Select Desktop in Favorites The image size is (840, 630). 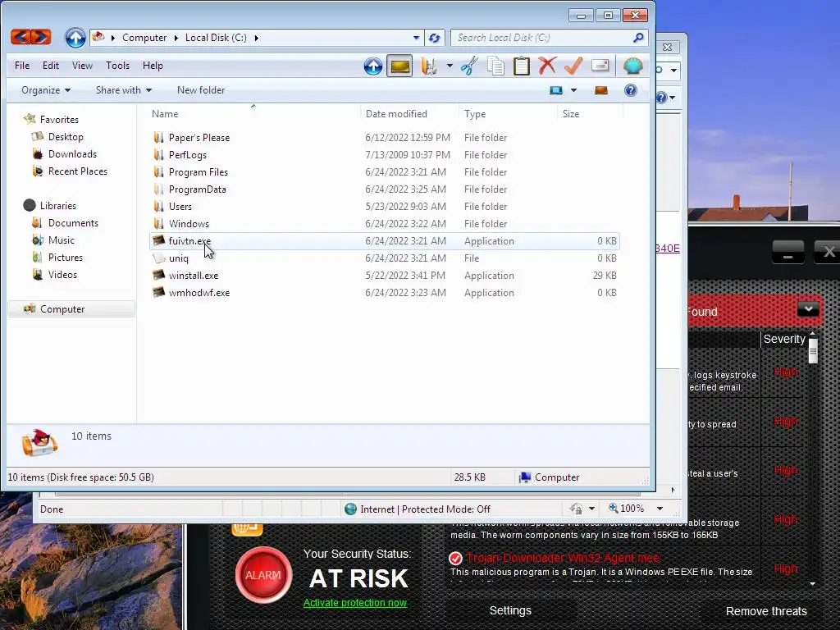66,137
